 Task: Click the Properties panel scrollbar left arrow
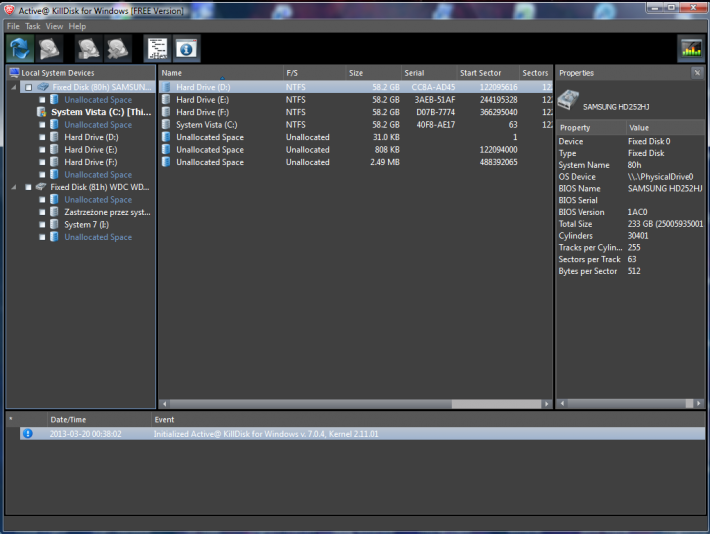pos(562,403)
